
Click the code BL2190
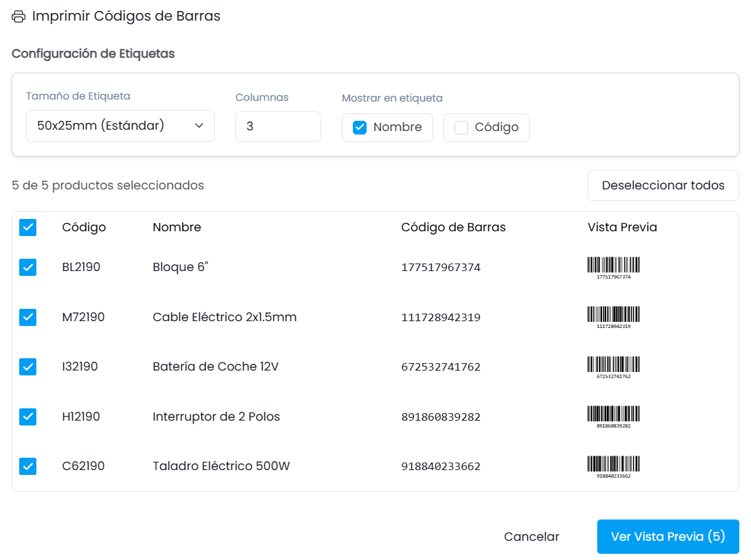point(81,267)
